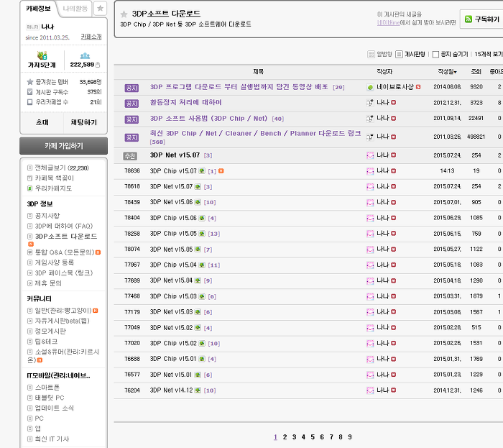Image resolution: width=503 pixels, height=448 pixels.
Task: Click the 제목 column header
Action: pyautogui.click(x=258, y=72)
